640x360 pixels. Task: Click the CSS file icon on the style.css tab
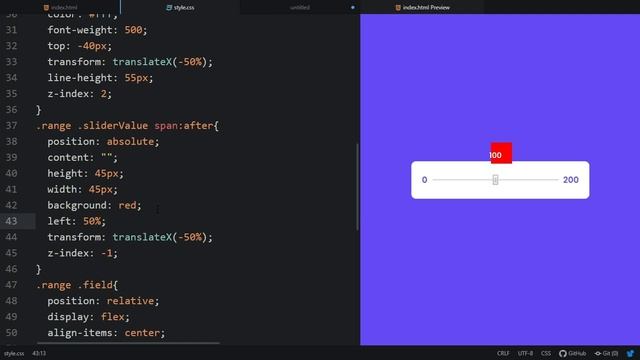click(169, 7)
